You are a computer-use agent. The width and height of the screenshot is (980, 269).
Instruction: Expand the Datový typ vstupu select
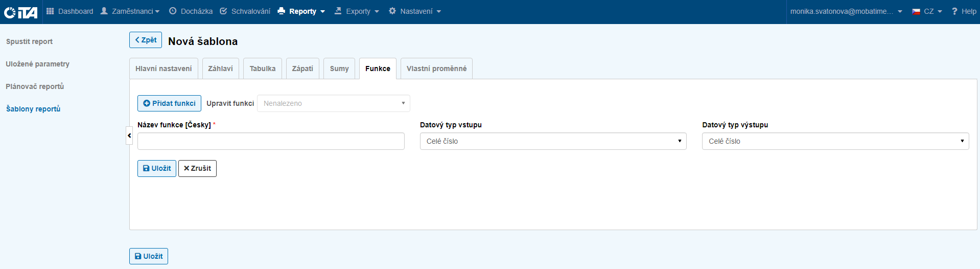coord(553,141)
